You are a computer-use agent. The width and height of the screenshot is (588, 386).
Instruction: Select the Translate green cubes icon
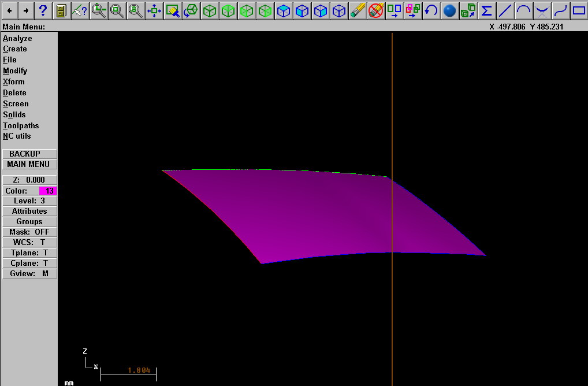click(468, 11)
